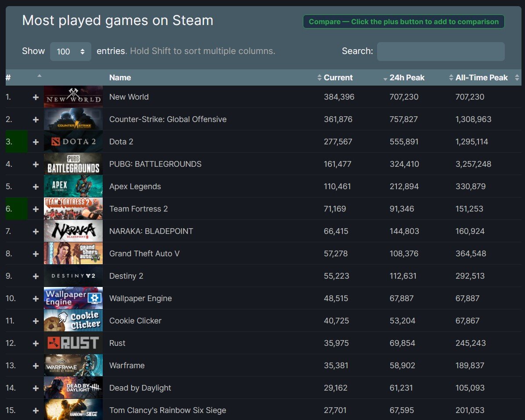
Task: Click the Rust logo banner
Action: click(x=73, y=343)
